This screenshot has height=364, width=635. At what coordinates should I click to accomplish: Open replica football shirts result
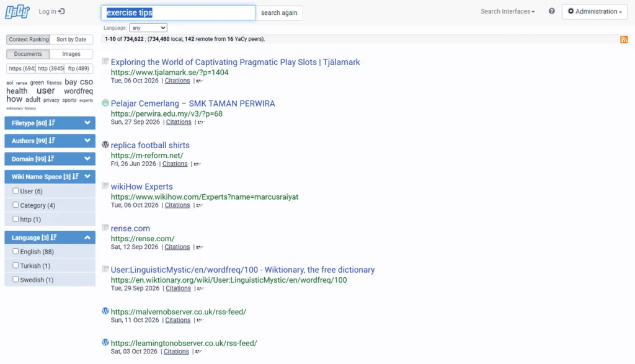(150, 145)
